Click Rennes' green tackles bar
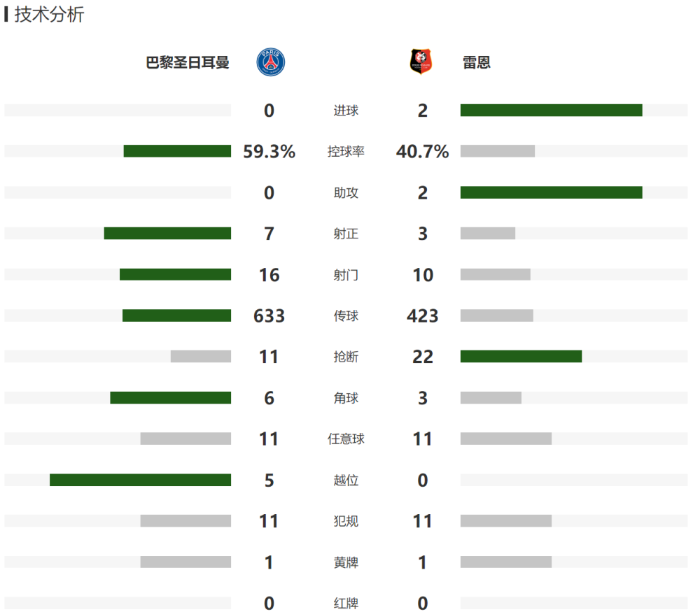Image resolution: width=700 pixels, height=612 pixels. [521, 357]
